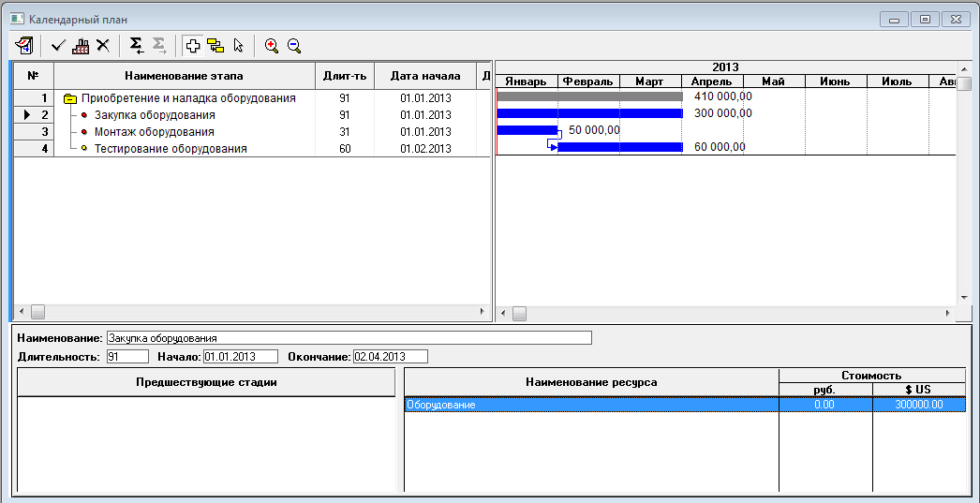Click the 300000.00 $ US cost cell

[x=919, y=405]
